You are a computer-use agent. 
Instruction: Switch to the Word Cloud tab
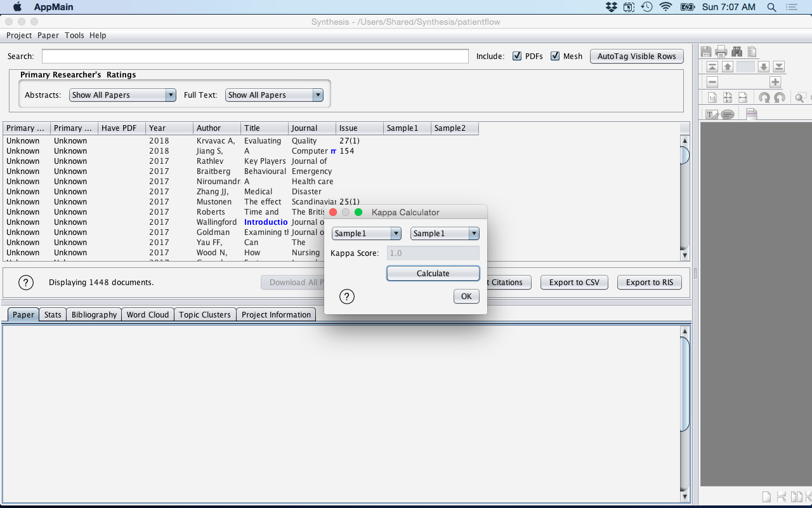[x=148, y=314]
